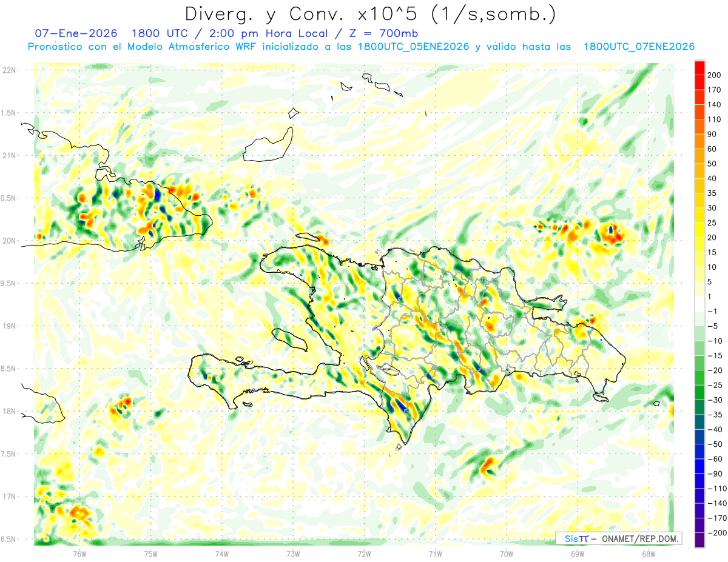Screen dimensions: 728x562
Task: Click the colorbar value 140
Action: point(714,104)
